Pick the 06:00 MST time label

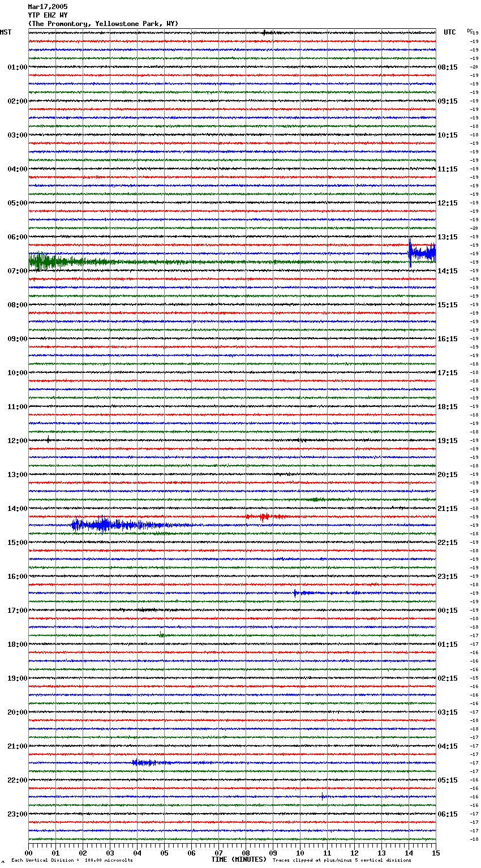pyautogui.click(x=17, y=237)
